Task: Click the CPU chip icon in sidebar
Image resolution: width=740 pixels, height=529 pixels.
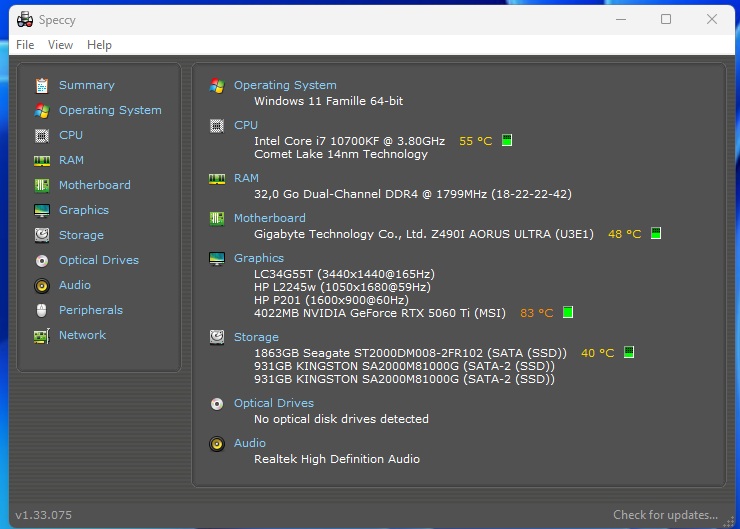Action: point(42,135)
